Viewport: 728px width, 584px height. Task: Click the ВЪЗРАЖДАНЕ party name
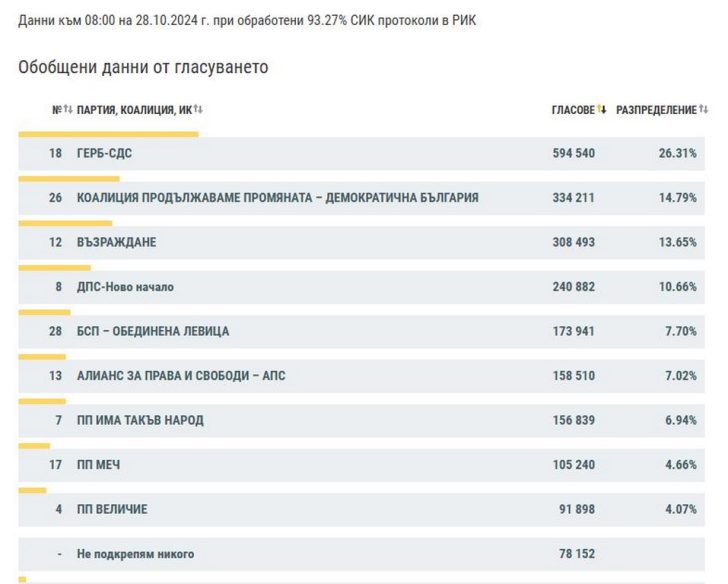116,242
